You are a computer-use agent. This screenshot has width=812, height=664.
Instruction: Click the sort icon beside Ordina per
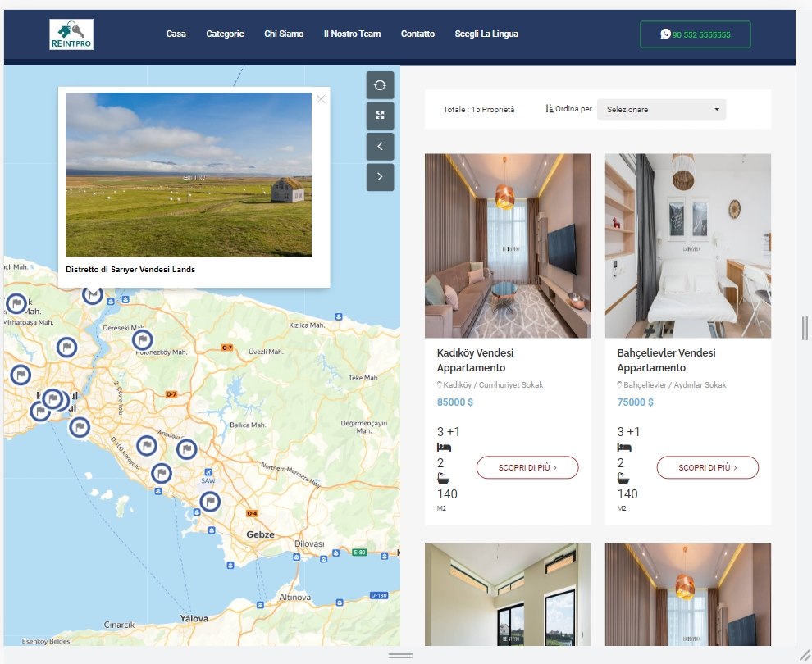[x=549, y=109]
